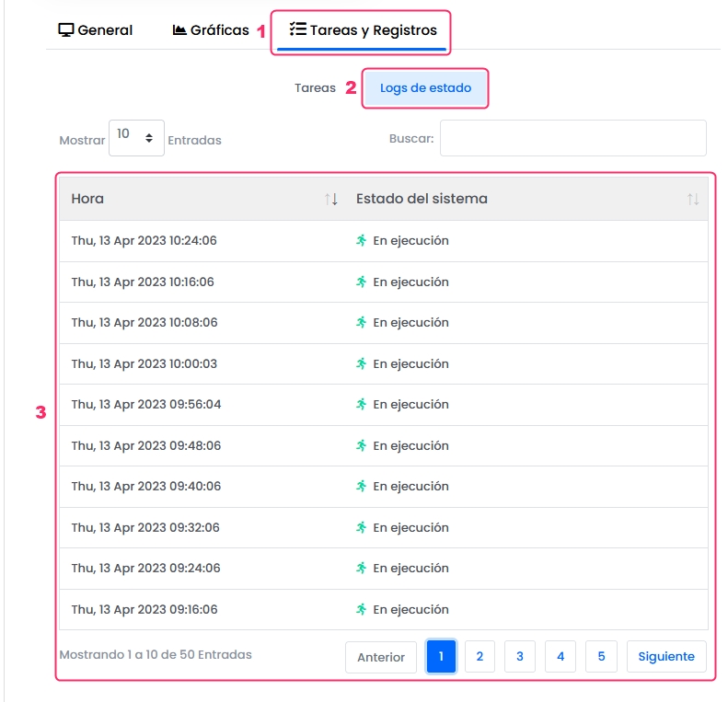Image resolution: width=728 pixels, height=702 pixels.
Task: Select the Tareas sub-tab
Action: [x=315, y=88]
